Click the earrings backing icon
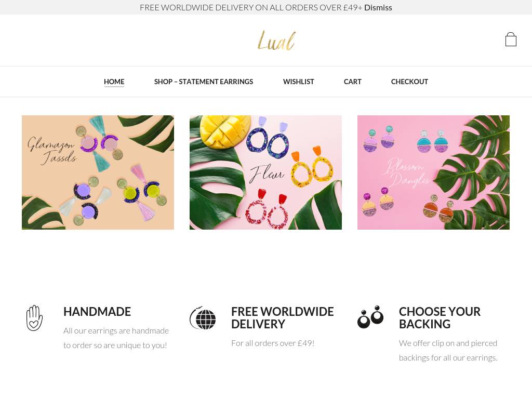This screenshot has height=399, width=532. [x=370, y=317]
